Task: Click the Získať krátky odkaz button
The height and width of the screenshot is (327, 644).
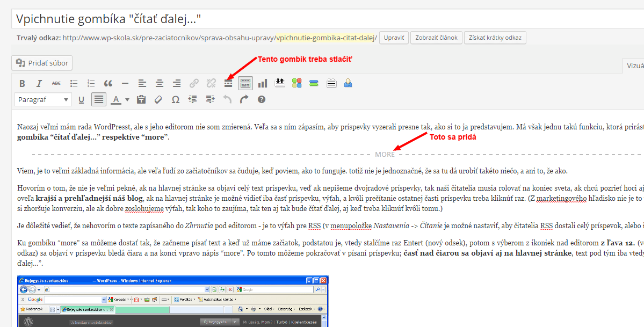Action: (495, 38)
